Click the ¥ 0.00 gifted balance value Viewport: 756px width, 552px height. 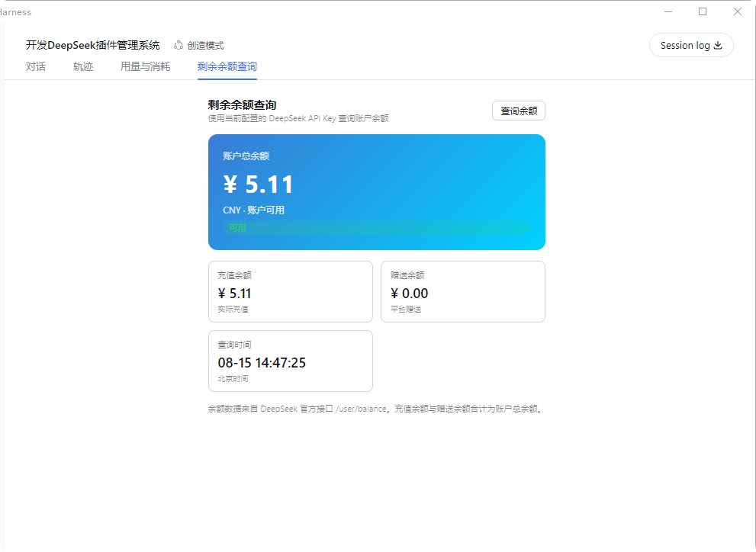tap(410, 294)
